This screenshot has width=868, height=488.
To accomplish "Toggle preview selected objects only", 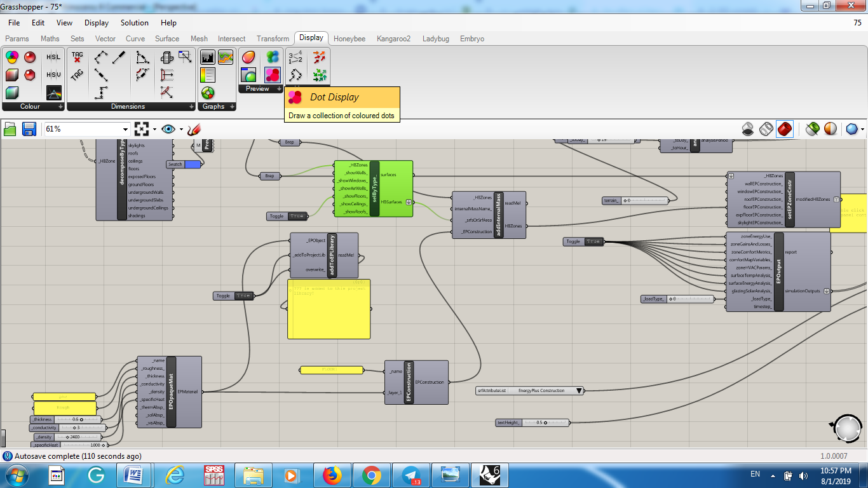I will [811, 129].
